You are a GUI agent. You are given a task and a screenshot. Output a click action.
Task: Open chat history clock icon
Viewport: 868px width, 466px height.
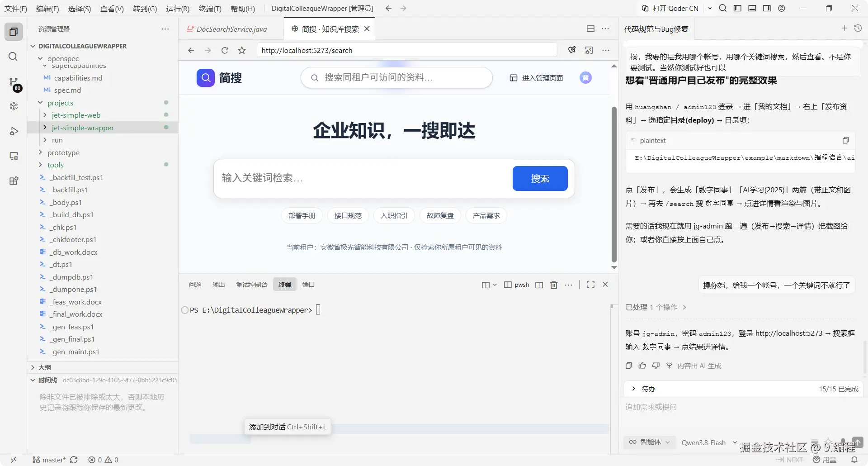[858, 28]
